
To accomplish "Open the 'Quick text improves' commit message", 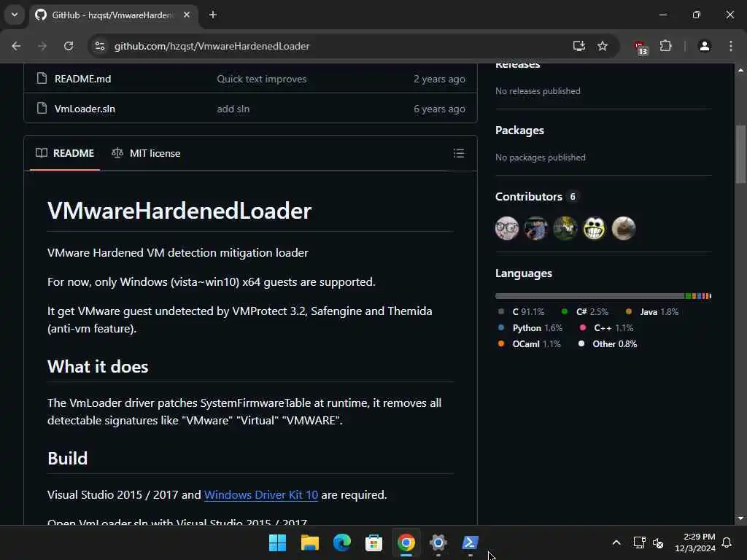I will pyautogui.click(x=262, y=79).
